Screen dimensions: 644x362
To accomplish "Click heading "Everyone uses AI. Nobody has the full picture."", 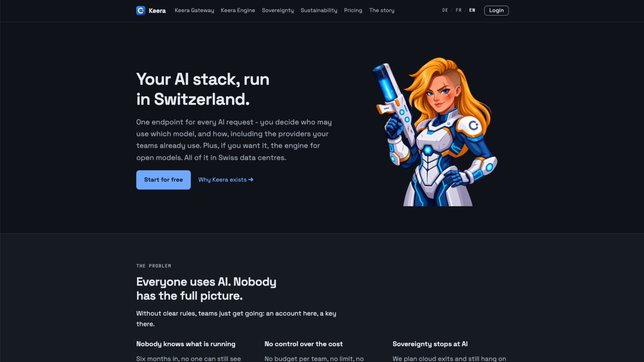I will tap(206, 289).
